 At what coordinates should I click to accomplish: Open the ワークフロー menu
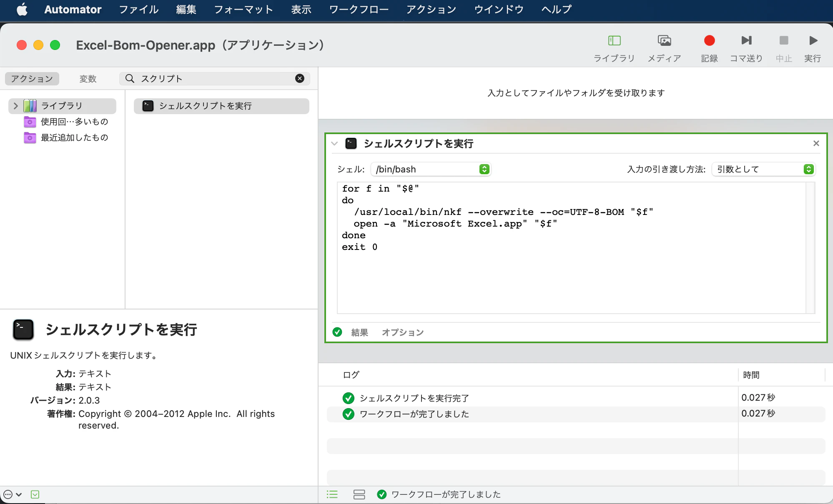coord(359,9)
